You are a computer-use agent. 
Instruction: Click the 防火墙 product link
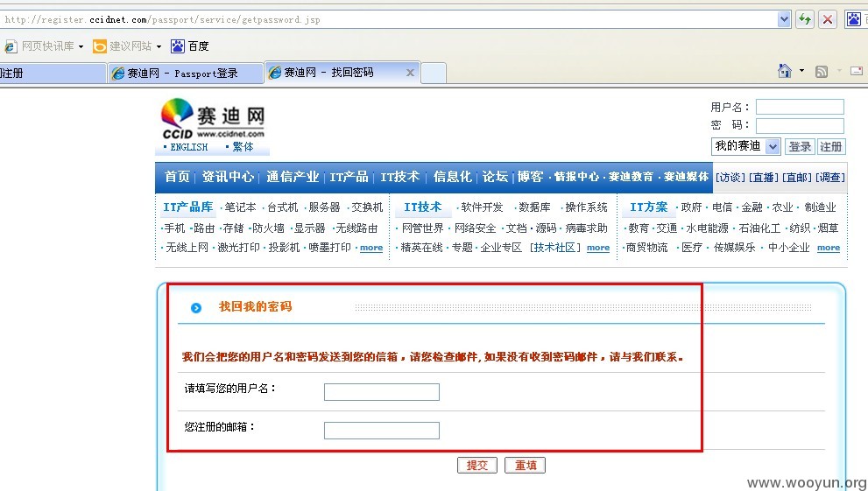point(269,228)
